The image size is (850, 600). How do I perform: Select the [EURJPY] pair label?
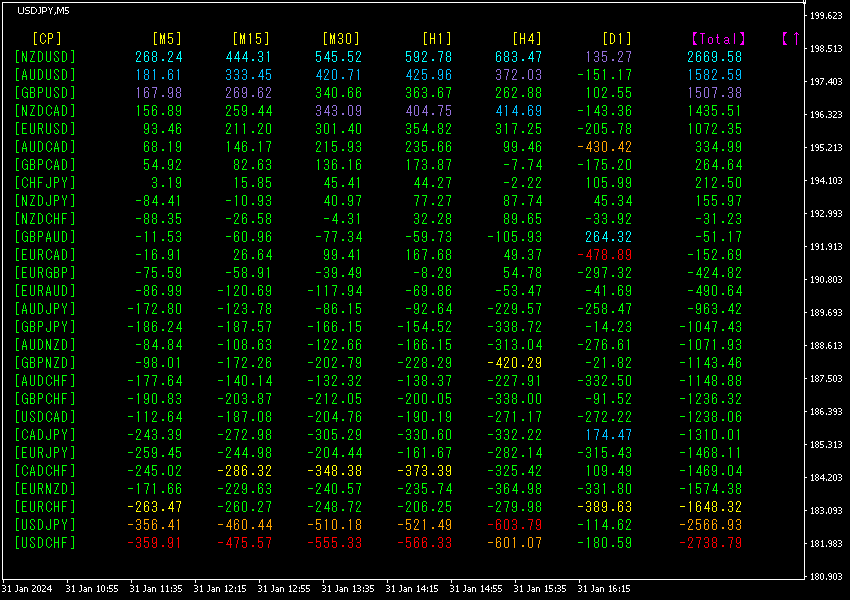45,453
